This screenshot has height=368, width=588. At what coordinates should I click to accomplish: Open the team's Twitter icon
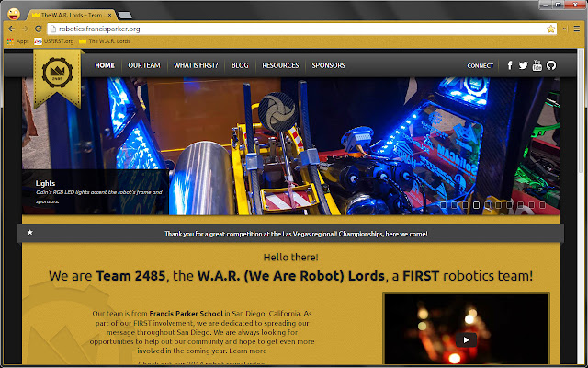click(523, 65)
